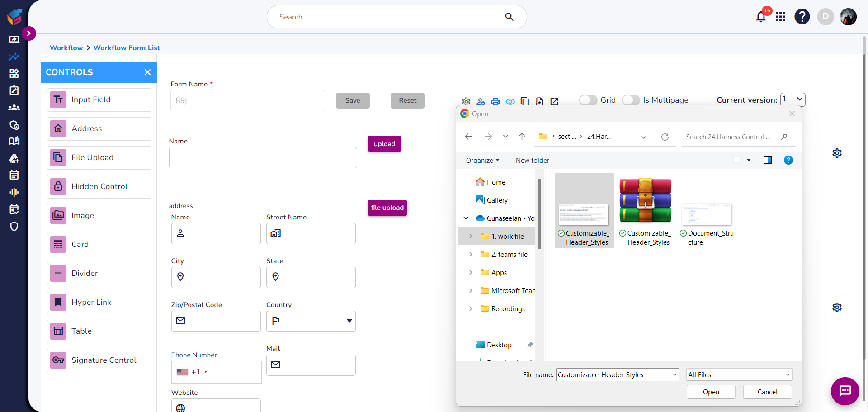Select the Document_Structure file thumbnail
Image resolution: width=868 pixels, height=412 pixels.
coord(706,214)
